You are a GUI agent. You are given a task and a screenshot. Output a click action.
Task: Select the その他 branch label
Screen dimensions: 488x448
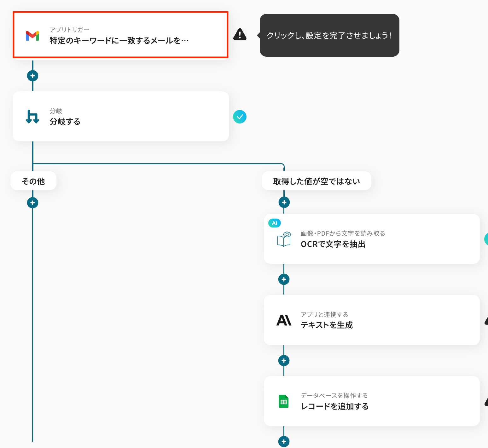point(33,181)
